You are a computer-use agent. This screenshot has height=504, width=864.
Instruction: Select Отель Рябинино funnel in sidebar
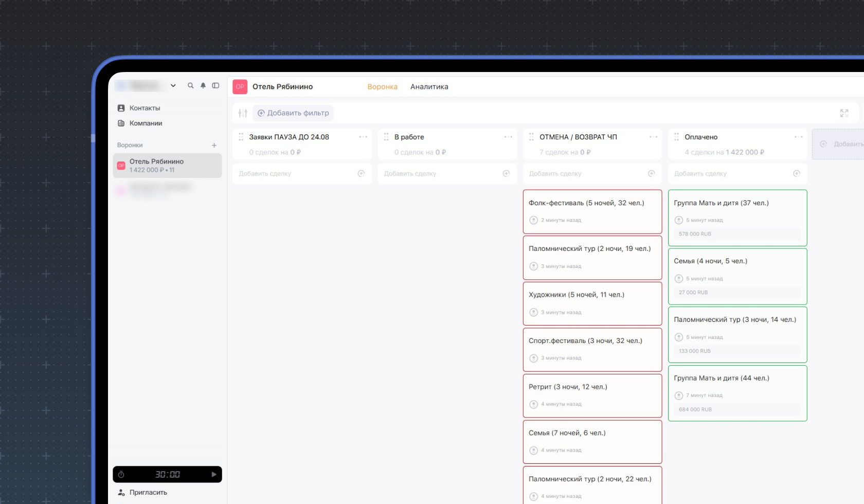coord(167,166)
